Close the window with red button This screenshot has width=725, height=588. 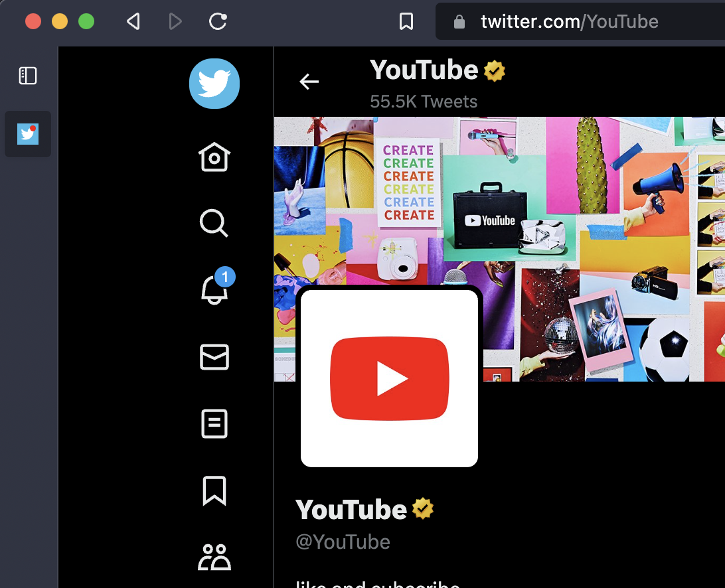33,21
